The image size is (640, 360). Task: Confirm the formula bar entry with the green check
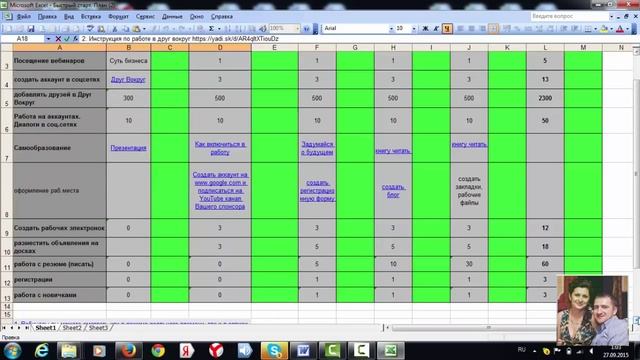coord(67,39)
